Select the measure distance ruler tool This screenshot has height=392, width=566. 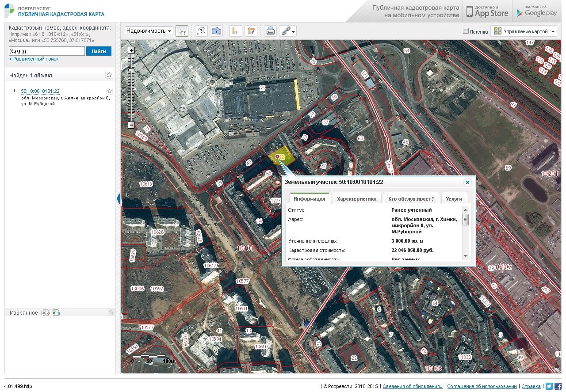point(236,31)
